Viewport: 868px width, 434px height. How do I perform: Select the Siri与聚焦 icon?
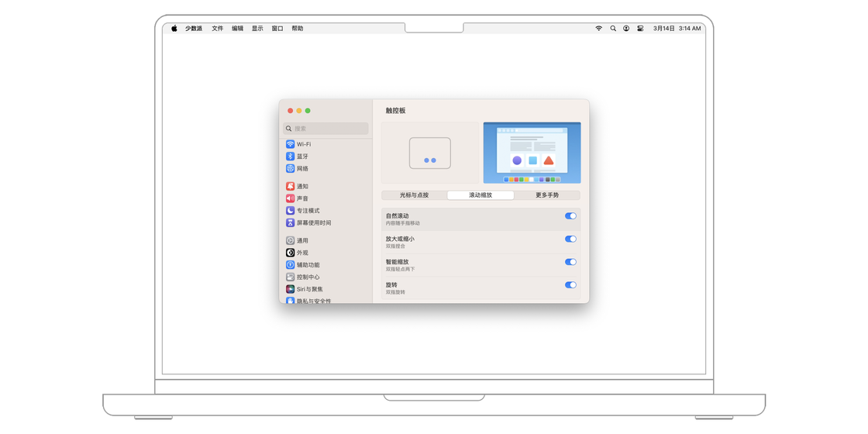pos(290,289)
